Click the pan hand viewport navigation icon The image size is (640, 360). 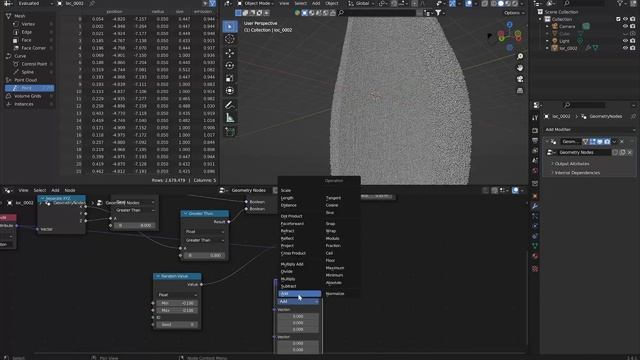[x=520, y=68]
